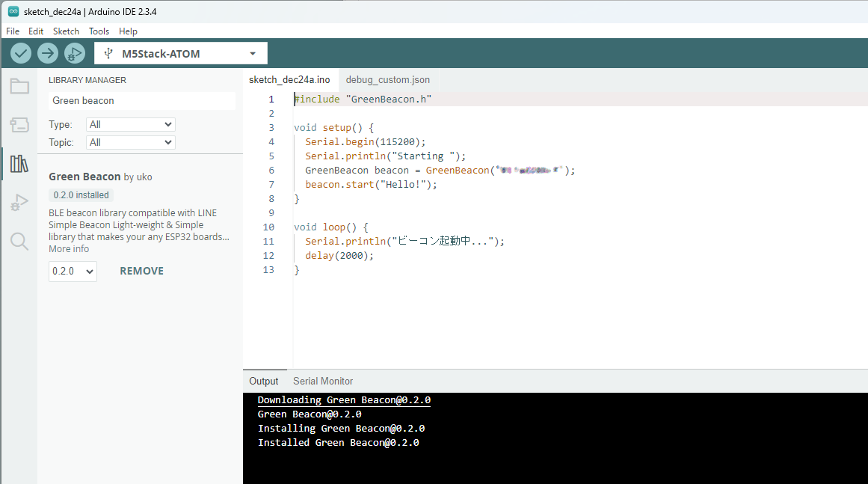
Task: Click the void setup() line
Action: [x=333, y=127]
